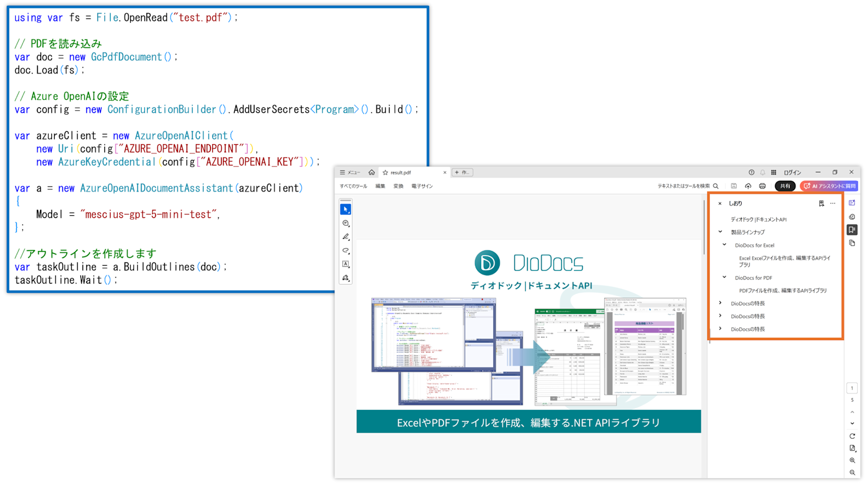
Task: Select the lasso draw tool
Action: click(x=346, y=251)
